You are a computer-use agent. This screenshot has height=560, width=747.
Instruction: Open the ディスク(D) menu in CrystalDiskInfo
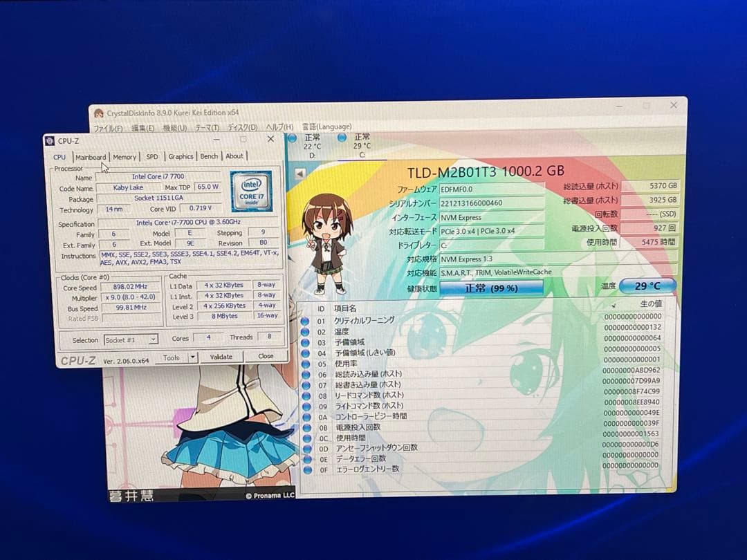(x=243, y=127)
